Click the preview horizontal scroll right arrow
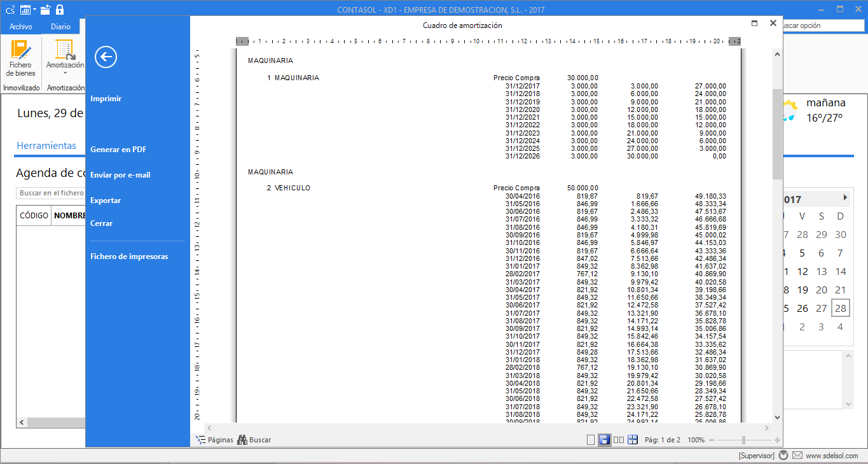The image size is (868, 464). click(767, 428)
